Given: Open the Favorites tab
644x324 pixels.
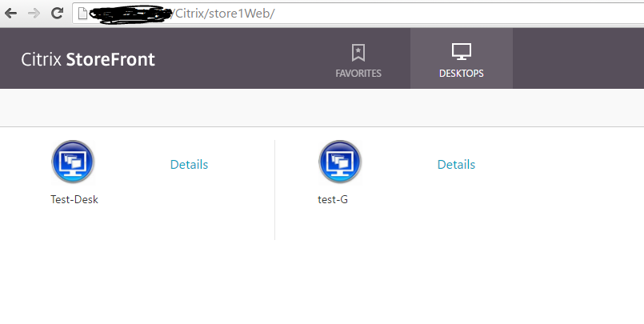Looking at the screenshot, I should tap(358, 58).
